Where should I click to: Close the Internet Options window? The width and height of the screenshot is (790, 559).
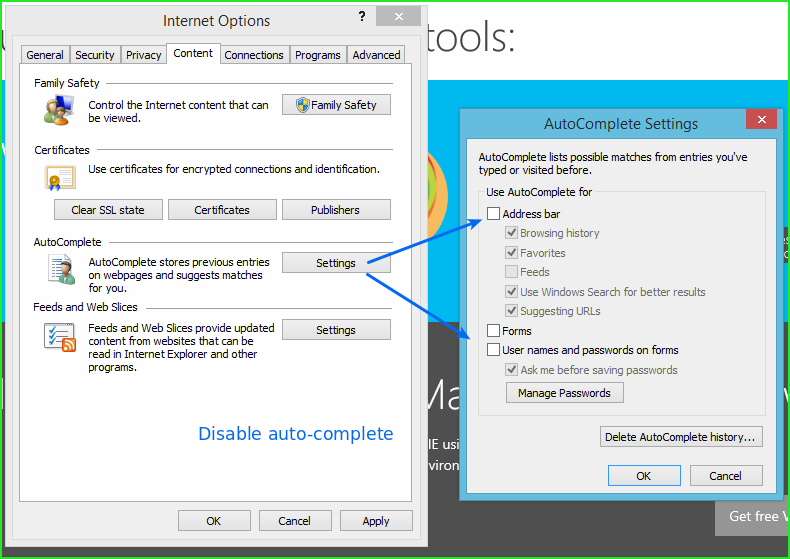(x=399, y=17)
